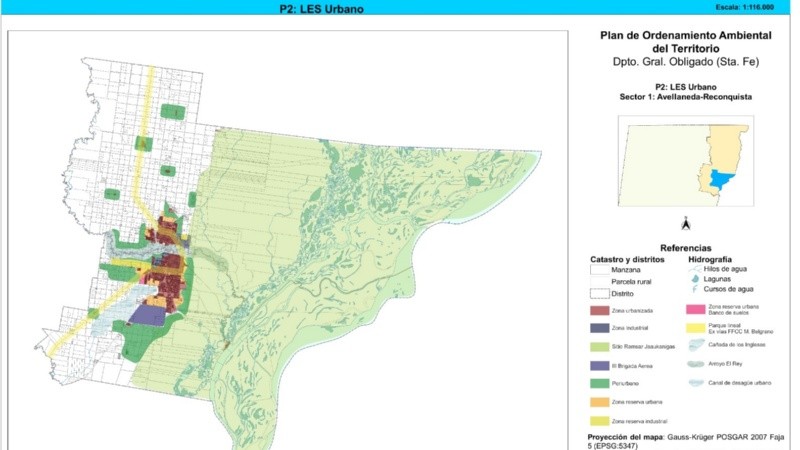
Task: Click the Canal de desagüe urbano symbol
Action: [697, 382]
